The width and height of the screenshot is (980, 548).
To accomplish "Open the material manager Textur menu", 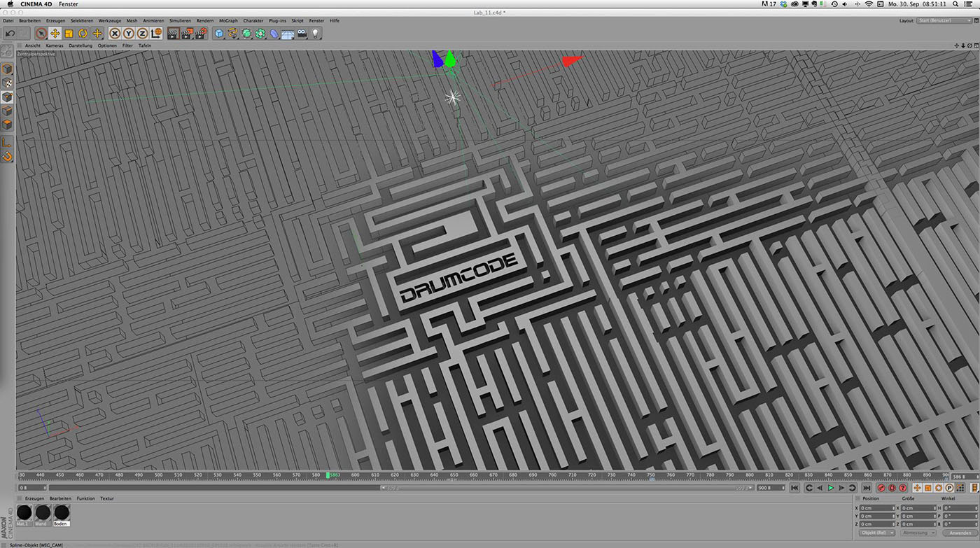I will (x=107, y=498).
